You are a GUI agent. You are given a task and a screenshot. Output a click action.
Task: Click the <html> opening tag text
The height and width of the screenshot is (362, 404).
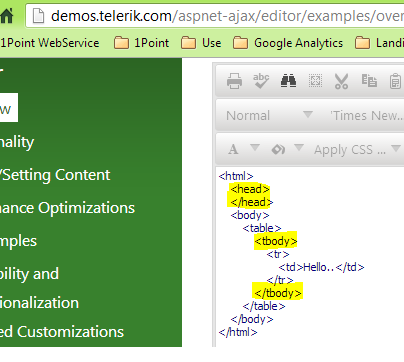click(236, 176)
